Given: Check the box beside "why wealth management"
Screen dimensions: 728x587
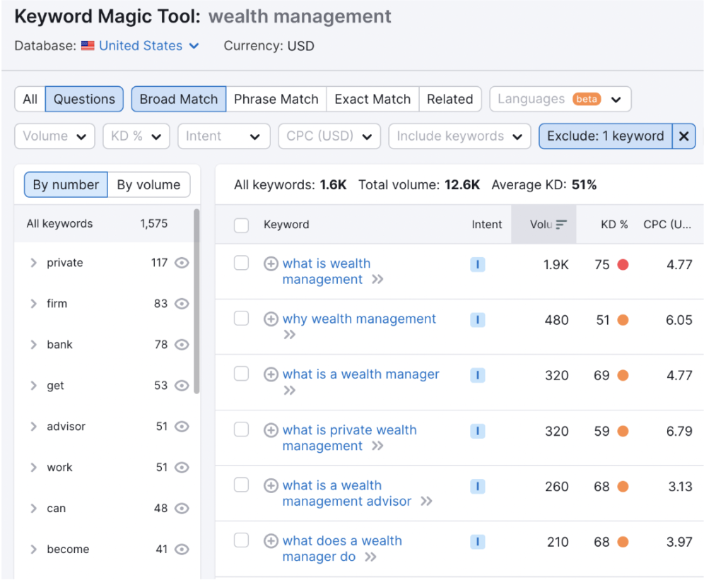Looking at the screenshot, I should click(x=241, y=318).
